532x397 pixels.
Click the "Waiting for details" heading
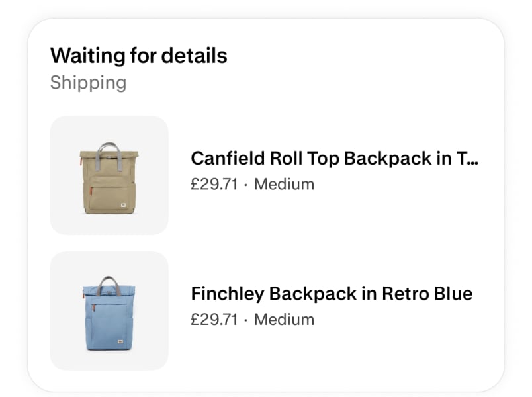(139, 56)
